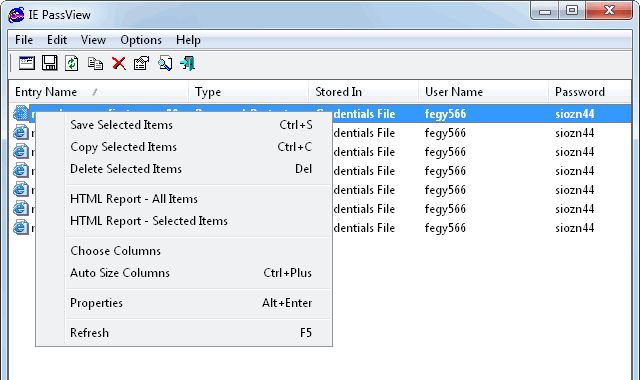
Task: Select HTML Report - All Items
Action: point(184,199)
